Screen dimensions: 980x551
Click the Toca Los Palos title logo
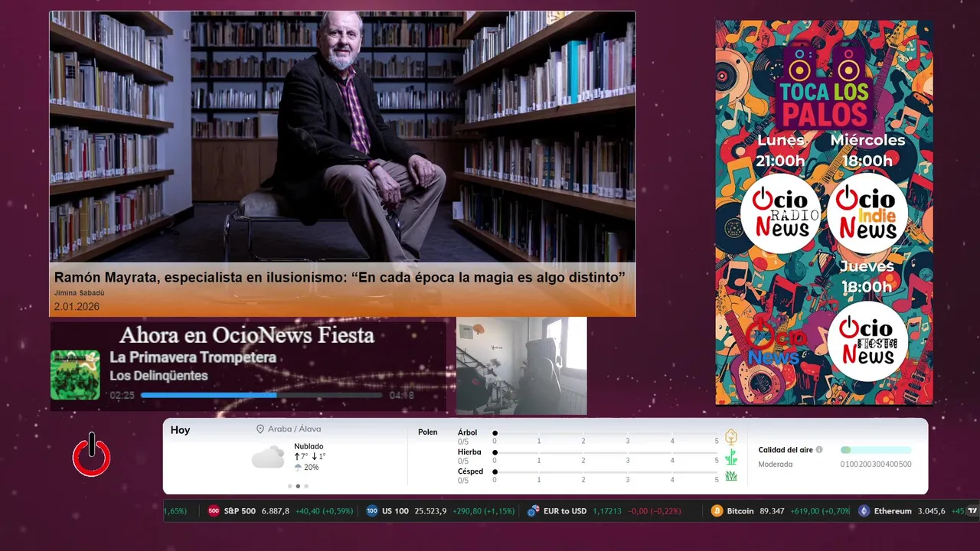824,88
